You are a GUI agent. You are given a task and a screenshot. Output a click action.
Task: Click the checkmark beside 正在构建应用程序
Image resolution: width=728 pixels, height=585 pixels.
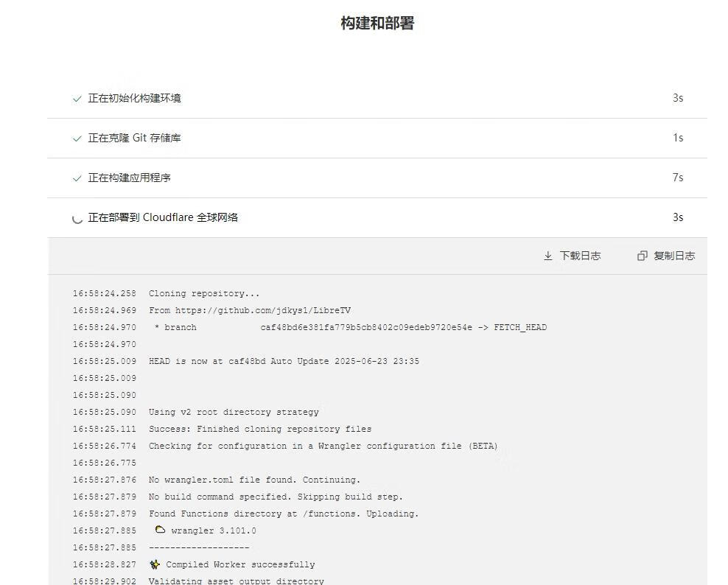(77, 177)
